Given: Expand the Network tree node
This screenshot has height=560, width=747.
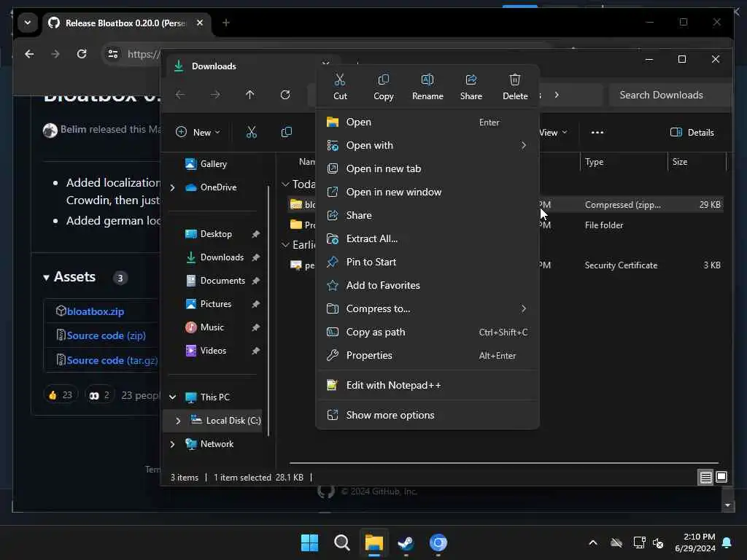Looking at the screenshot, I should pyautogui.click(x=172, y=444).
